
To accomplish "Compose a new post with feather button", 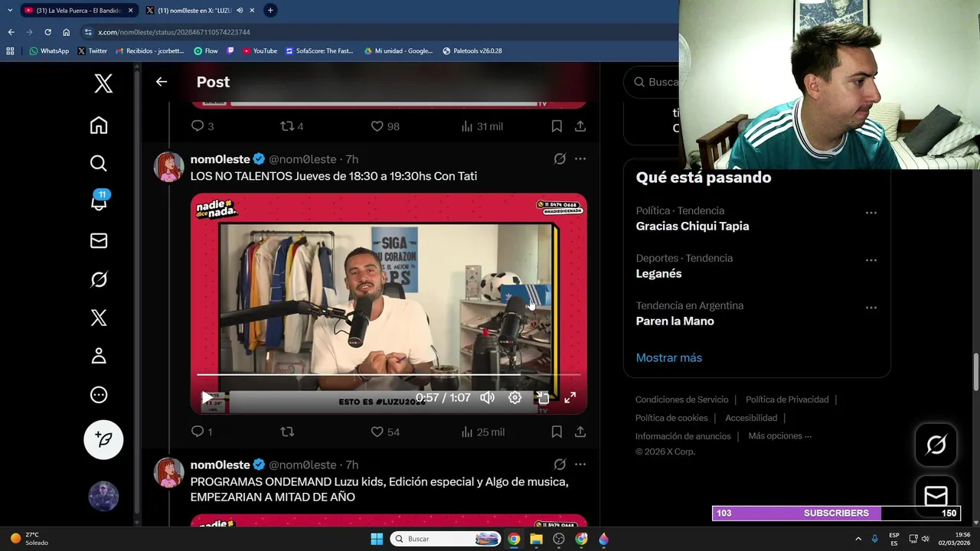I will (103, 439).
